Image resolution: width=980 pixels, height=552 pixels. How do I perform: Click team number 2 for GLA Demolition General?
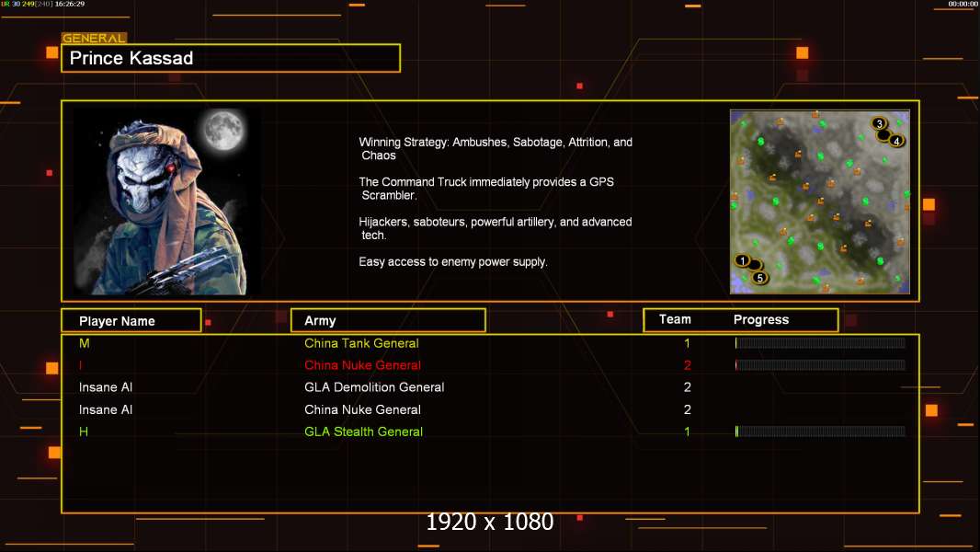(687, 387)
